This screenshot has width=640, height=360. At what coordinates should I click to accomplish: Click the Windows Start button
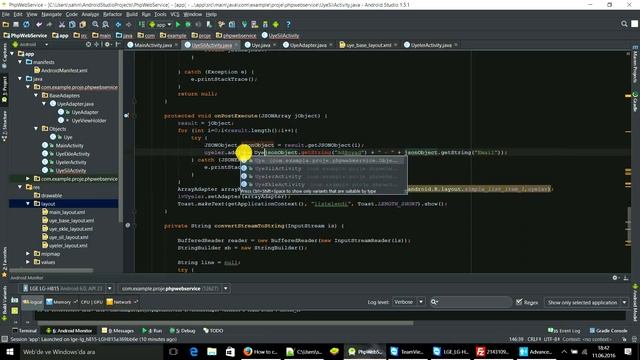click(x=9, y=351)
